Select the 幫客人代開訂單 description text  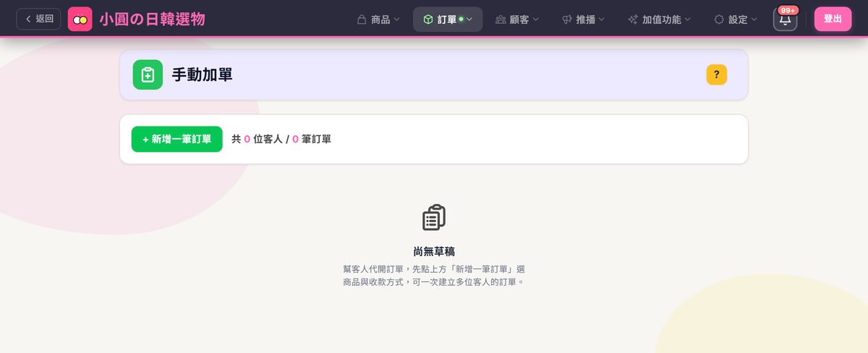click(434, 276)
